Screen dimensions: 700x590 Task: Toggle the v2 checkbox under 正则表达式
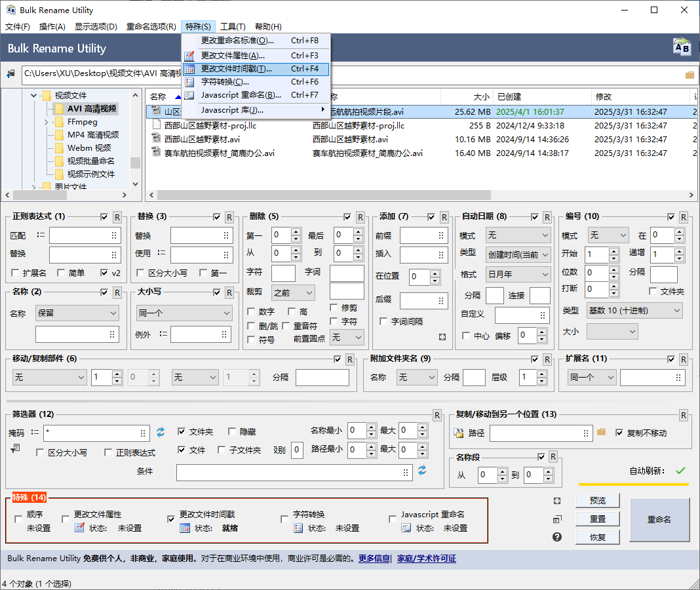[104, 273]
